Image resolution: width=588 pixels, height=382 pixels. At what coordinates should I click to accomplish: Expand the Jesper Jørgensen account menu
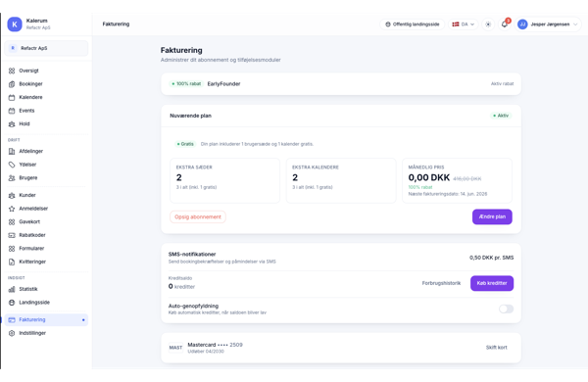(548, 24)
